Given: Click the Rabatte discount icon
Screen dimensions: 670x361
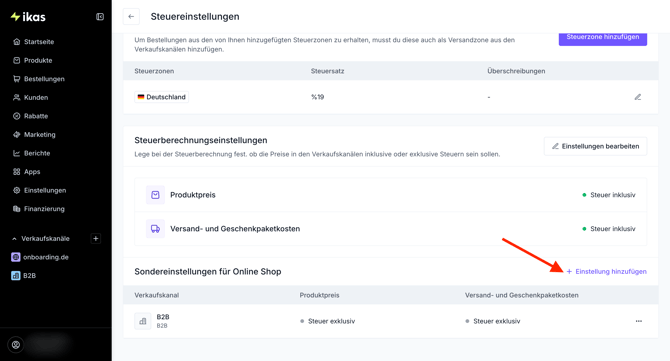Looking at the screenshot, I should (x=17, y=116).
